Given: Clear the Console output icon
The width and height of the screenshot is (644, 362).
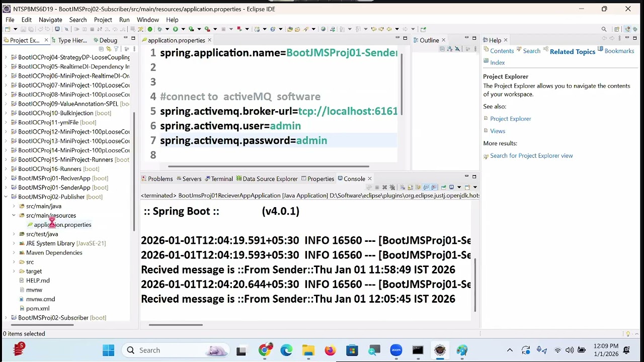Looking at the screenshot, I should (x=403, y=187).
